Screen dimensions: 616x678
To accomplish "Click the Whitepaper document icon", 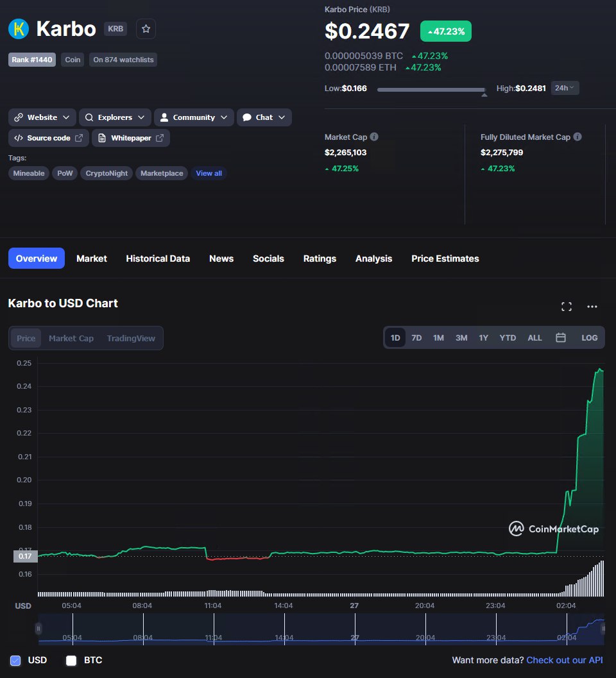I will (x=102, y=138).
